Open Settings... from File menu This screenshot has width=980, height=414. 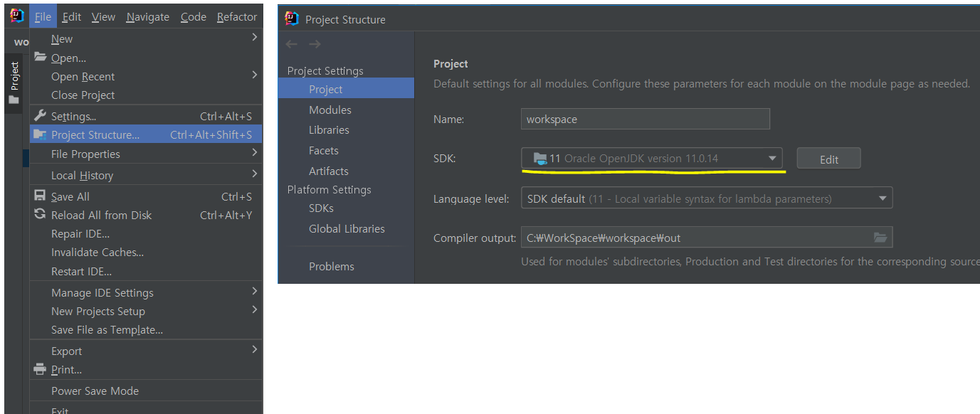pos(146,116)
